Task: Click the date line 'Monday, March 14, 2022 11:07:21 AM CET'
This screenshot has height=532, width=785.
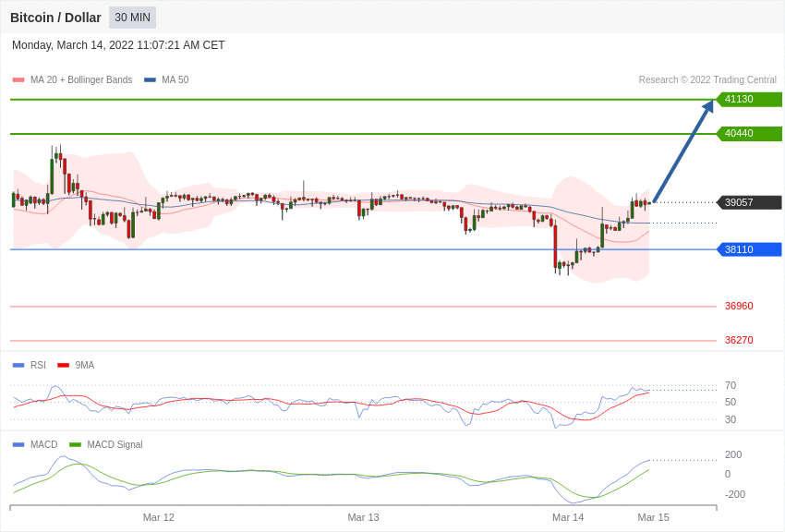Action: [x=118, y=45]
